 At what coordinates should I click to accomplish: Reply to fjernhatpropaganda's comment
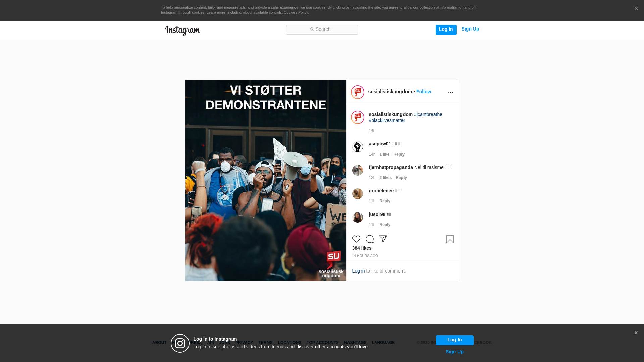coord(401,178)
